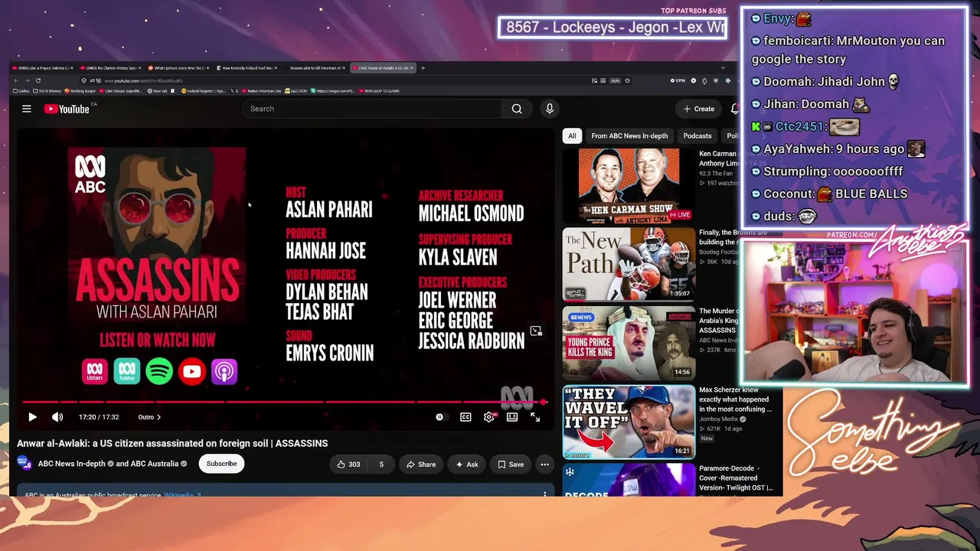Screen dimensions: 980x551
Task: Click the ABC Australia channel name
Action: tap(154, 464)
